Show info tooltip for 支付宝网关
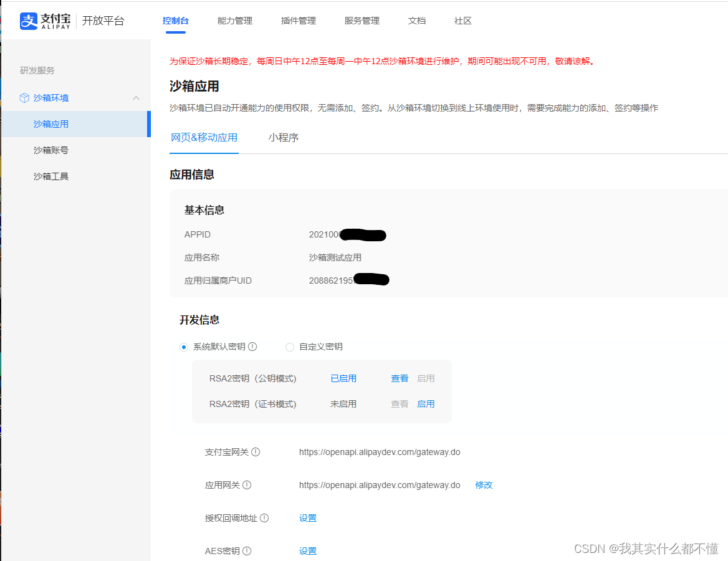 tap(256, 452)
